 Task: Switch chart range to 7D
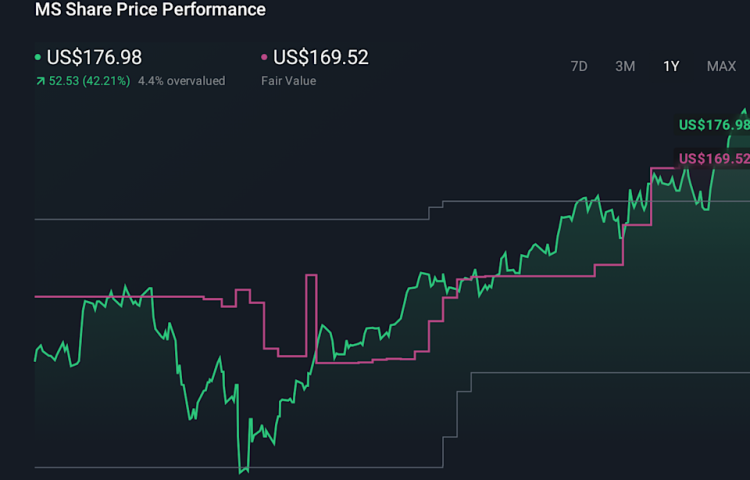pos(579,66)
